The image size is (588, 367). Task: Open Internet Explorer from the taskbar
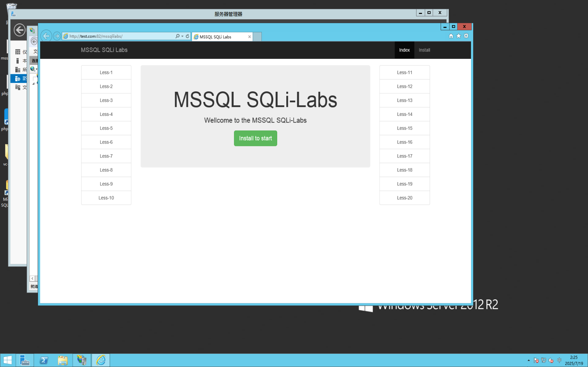pos(101,360)
